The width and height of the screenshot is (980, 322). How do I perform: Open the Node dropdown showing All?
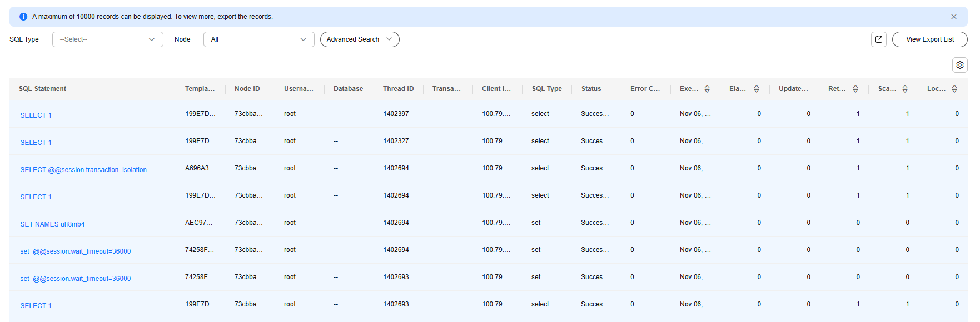click(258, 39)
